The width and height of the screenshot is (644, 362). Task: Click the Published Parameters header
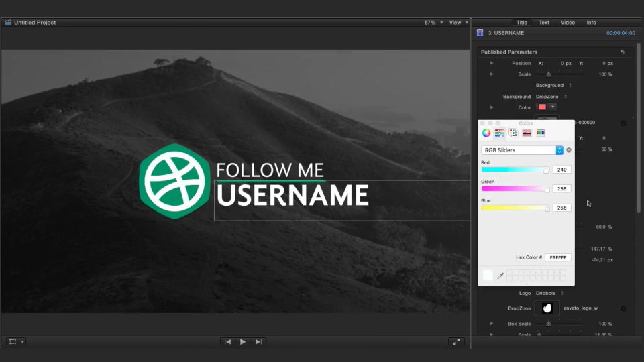click(x=509, y=52)
